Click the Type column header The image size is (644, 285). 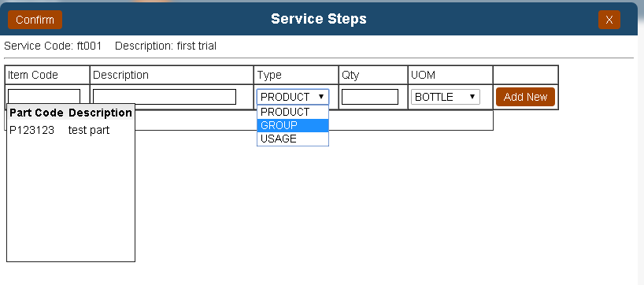coord(269,75)
